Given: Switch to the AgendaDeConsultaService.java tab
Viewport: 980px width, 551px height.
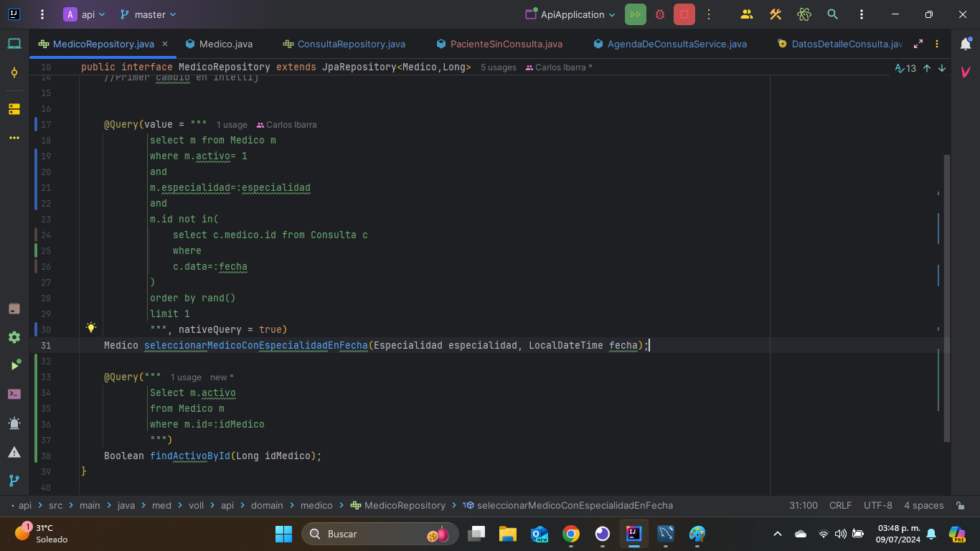Looking at the screenshot, I should 670,44.
